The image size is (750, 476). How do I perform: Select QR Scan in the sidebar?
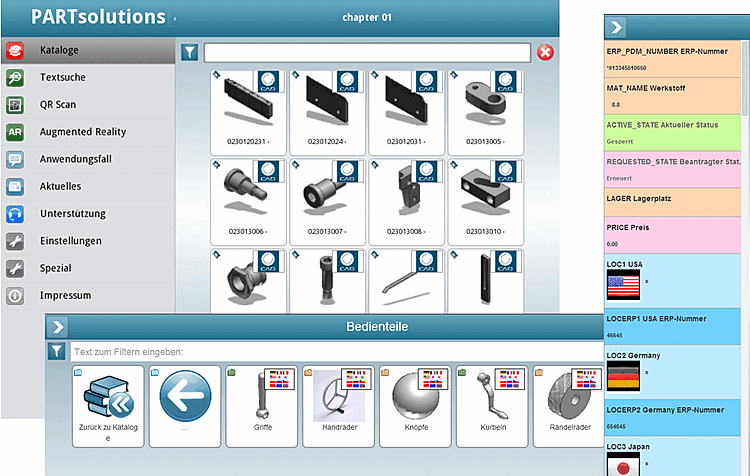point(88,105)
